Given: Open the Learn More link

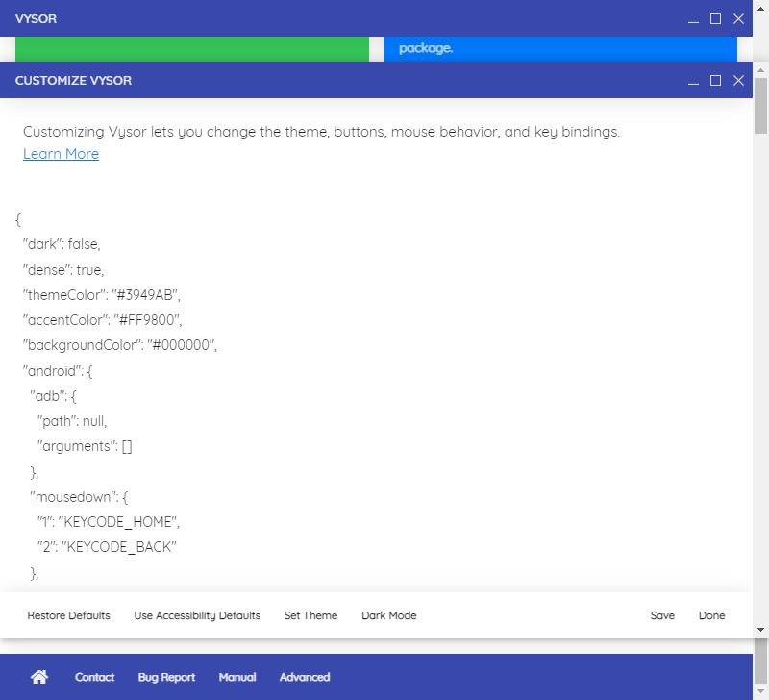Looking at the screenshot, I should tap(61, 154).
